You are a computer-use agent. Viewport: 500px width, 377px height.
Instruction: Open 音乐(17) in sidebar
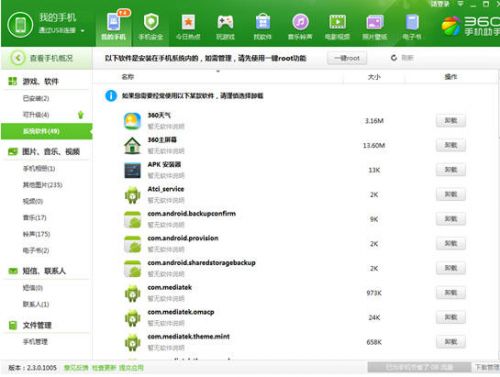[x=35, y=218]
